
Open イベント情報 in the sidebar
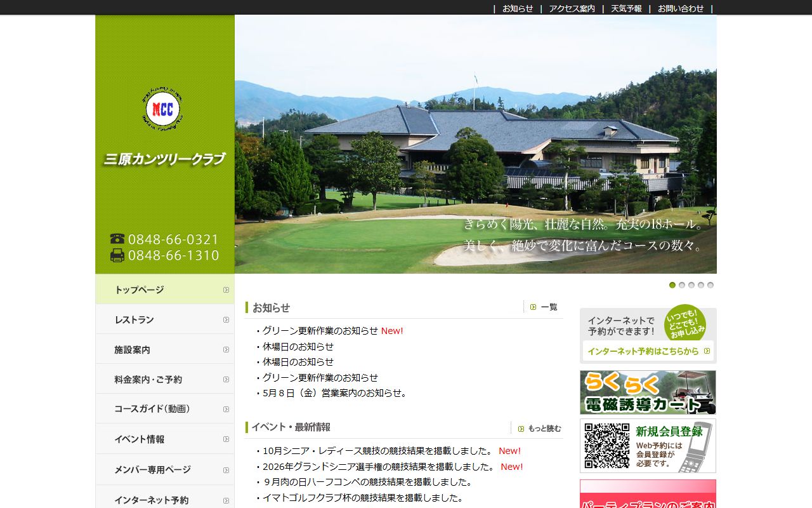(x=165, y=439)
